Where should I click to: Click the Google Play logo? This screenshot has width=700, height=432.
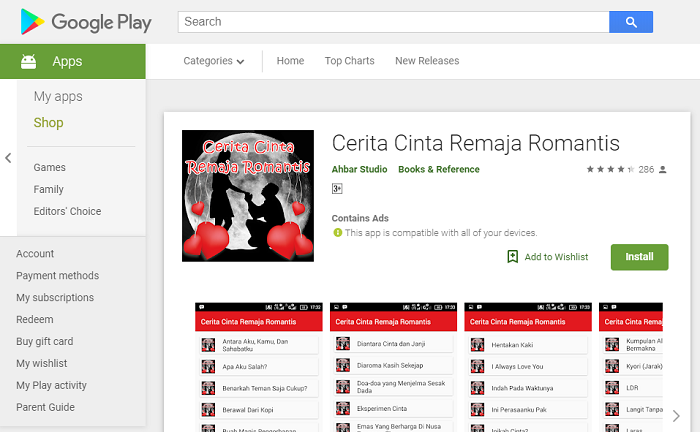[86, 22]
